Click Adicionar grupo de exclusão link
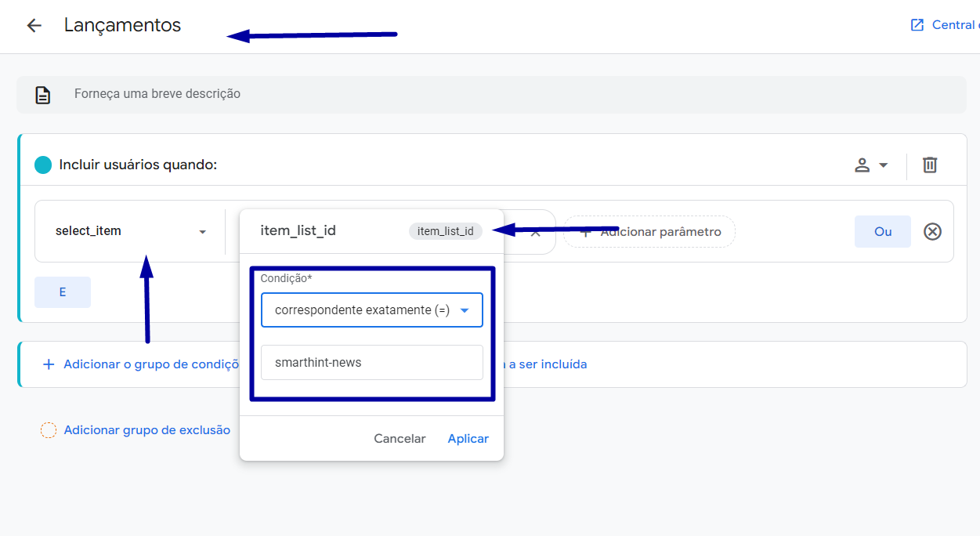The width and height of the screenshot is (980, 536). [147, 430]
